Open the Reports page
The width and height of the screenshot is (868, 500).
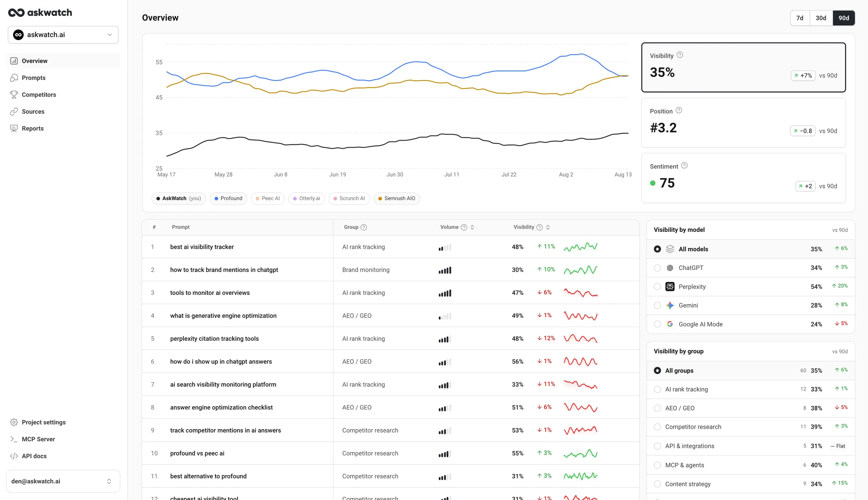tap(63, 128)
